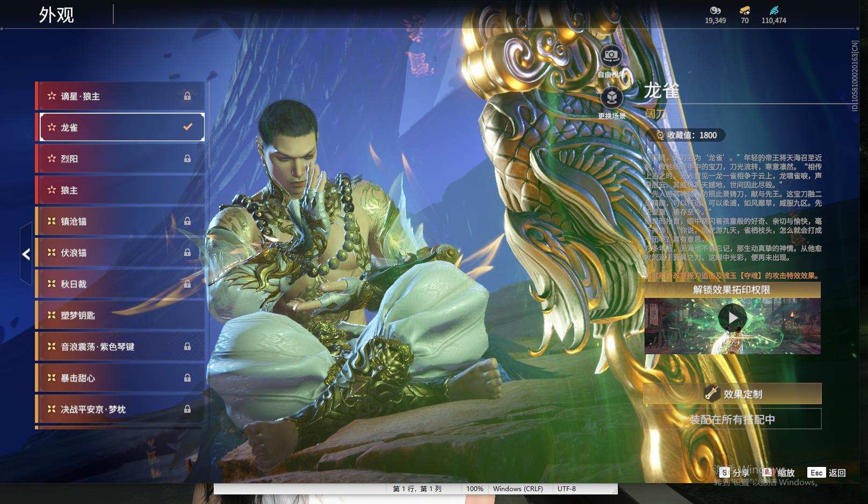Image resolution: width=868 pixels, height=504 pixels.
Task: Click the 100% zoom level in status bar
Action: coord(475,489)
